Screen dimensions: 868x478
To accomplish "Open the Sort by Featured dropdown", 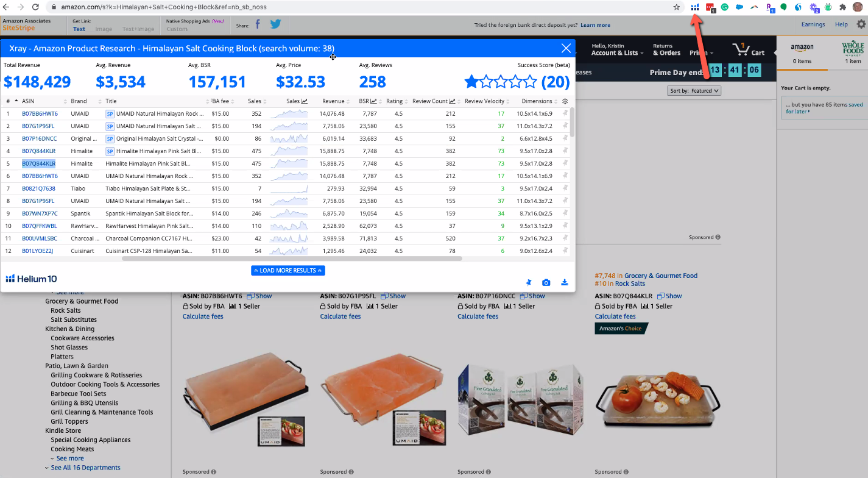I will (x=694, y=90).
